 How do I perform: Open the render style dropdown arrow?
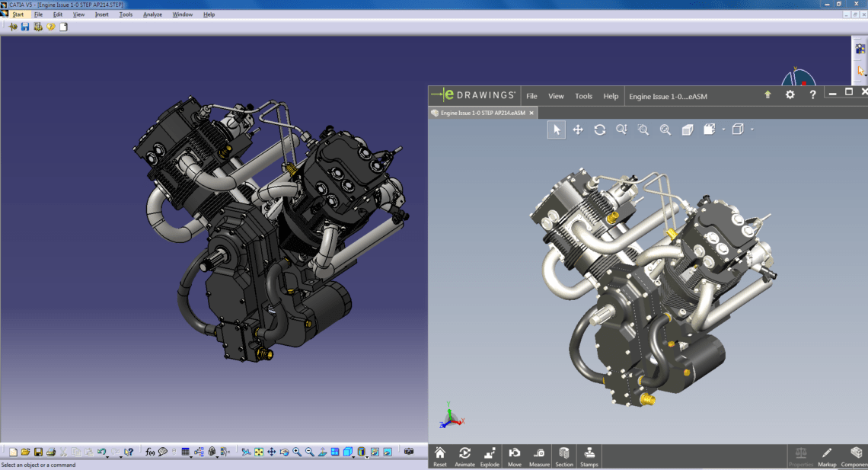coord(723,129)
